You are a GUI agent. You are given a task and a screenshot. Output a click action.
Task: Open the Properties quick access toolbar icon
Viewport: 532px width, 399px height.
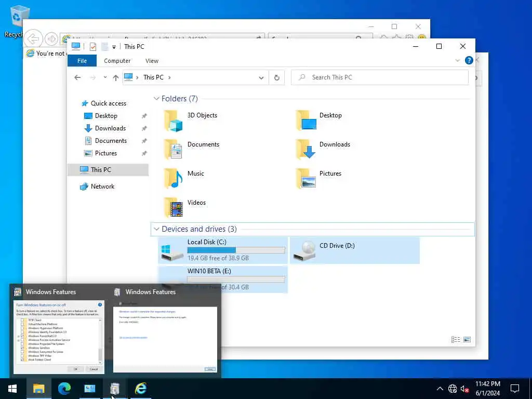[93, 46]
